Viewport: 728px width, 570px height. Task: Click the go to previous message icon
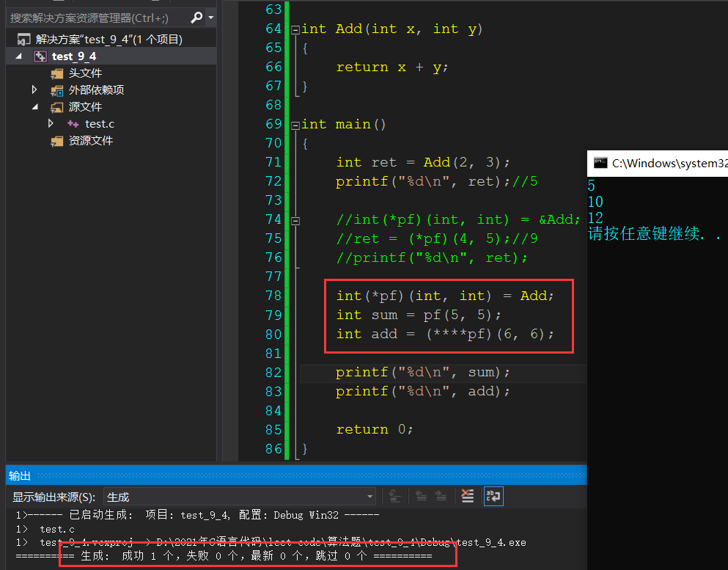coord(421,497)
